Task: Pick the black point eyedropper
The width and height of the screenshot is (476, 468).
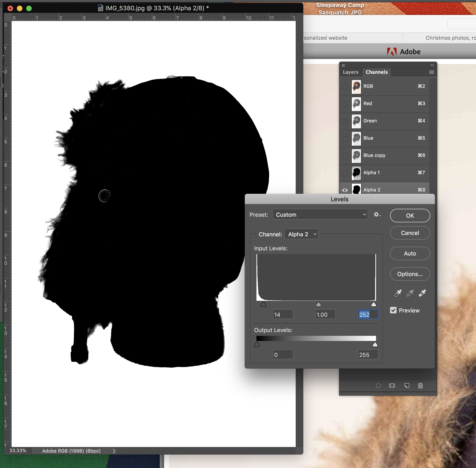Action: (398, 293)
